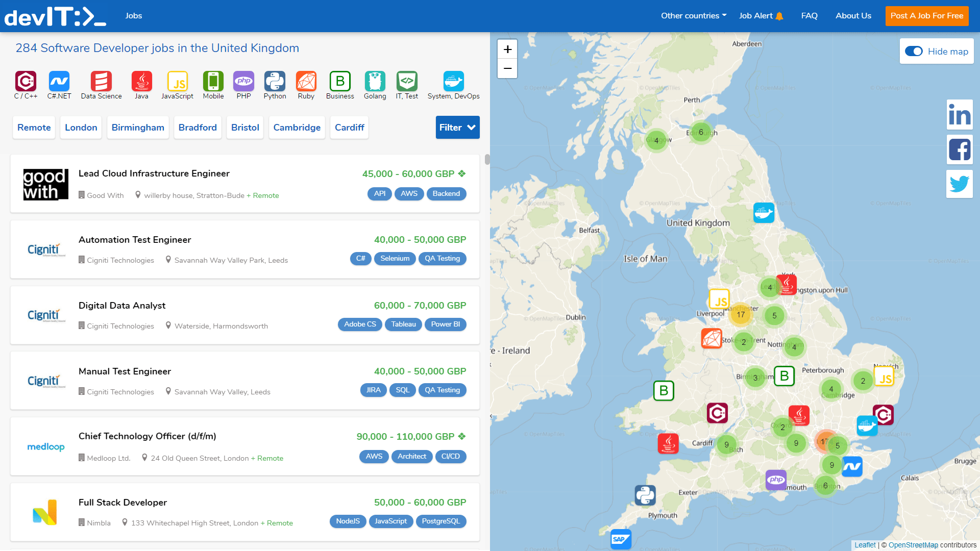Screen dimensions: 980x551
Task: Open Lead Cloud Infrastructure Engineer listing
Action: pos(154,173)
